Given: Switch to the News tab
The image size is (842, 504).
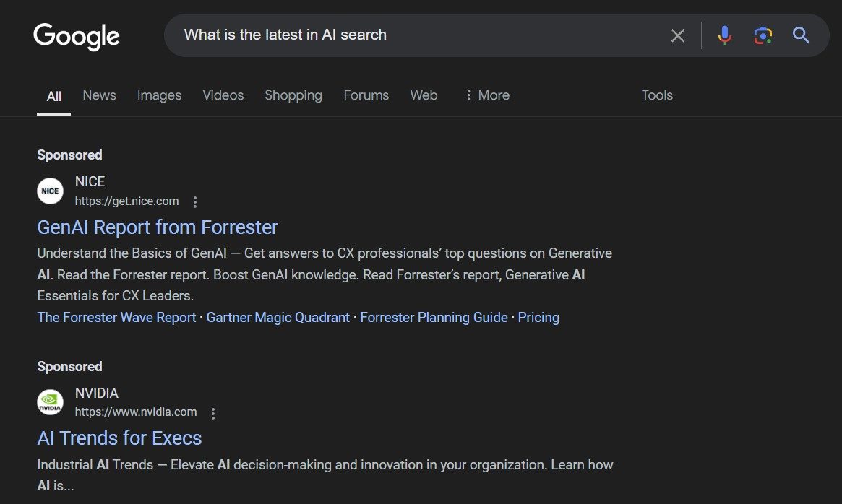Looking at the screenshot, I should tap(99, 95).
